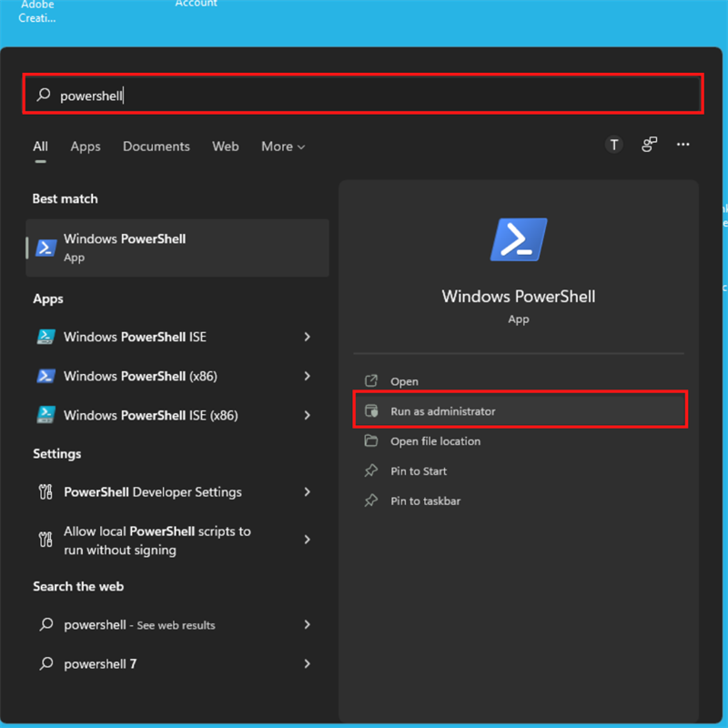This screenshot has height=728, width=728.
Task: Expand Windows PowerShell ISE (x86) chevron
Action: [308, 415]
